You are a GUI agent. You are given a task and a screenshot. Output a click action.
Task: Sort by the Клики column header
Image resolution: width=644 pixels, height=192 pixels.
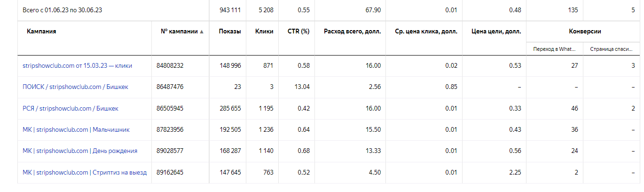[264, 32]
